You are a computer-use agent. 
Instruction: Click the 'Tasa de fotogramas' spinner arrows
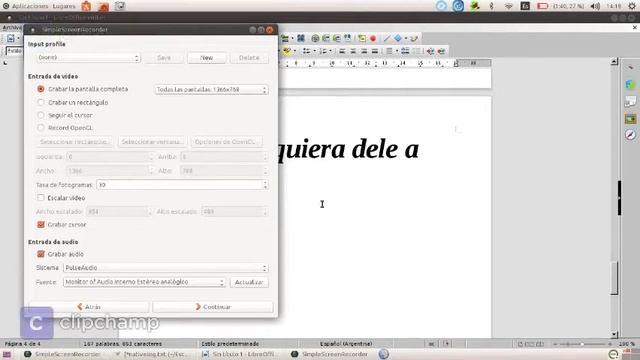coord(265,185)
